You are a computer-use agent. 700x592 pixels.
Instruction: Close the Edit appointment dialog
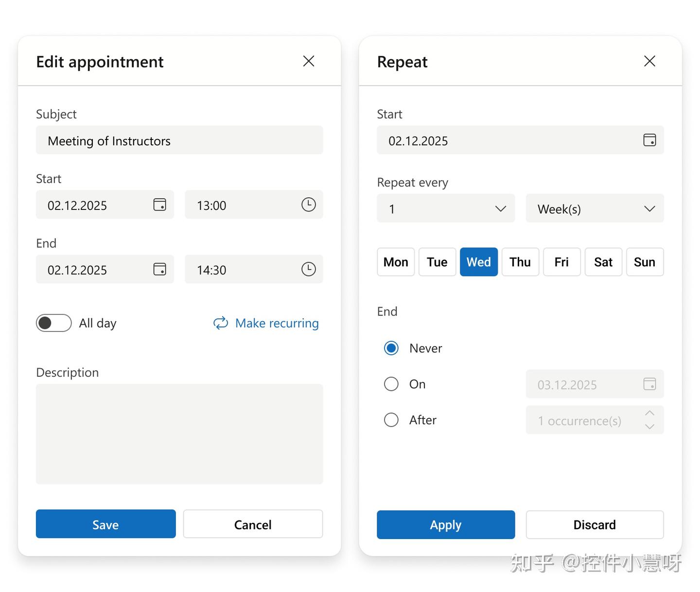[x=309, y=61]
